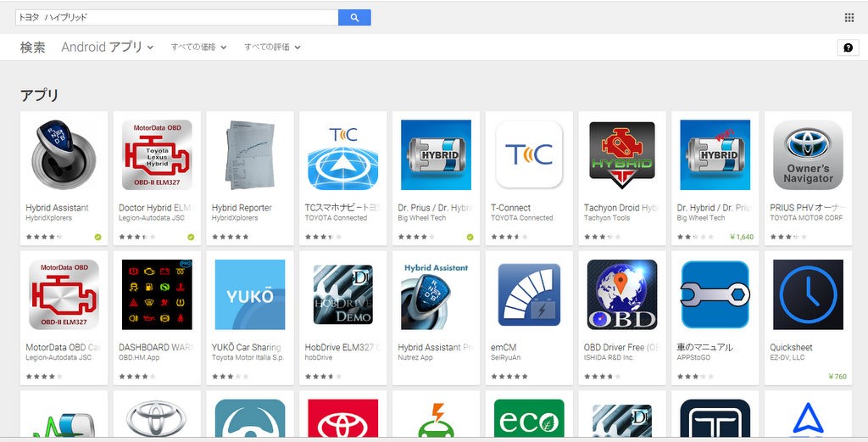Screen dimensions: 868x442
Task: Expand the すべての評価 rating filter
Action: click(x=272, y=47)
